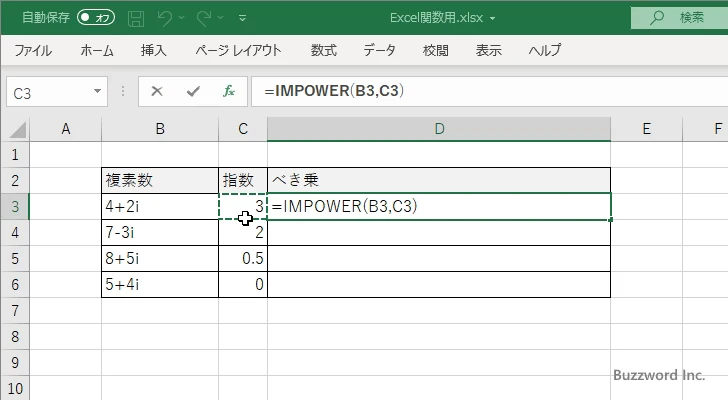Select row 1 header
This screenshot has height=400, width=728.
[15, 155]
